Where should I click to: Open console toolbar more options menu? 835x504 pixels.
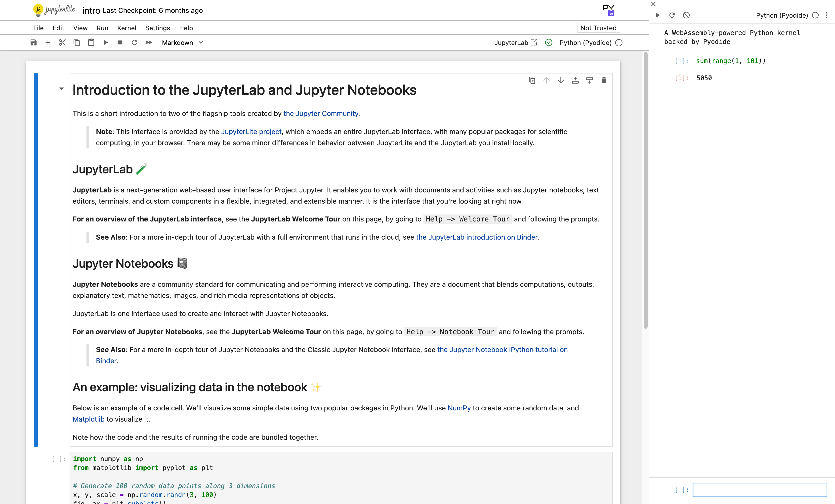(x=827, y=15)
